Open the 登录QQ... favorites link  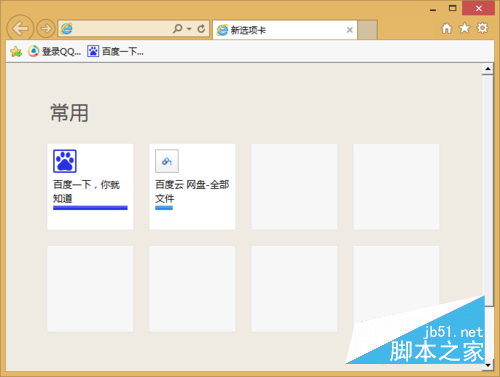[54, 51]
